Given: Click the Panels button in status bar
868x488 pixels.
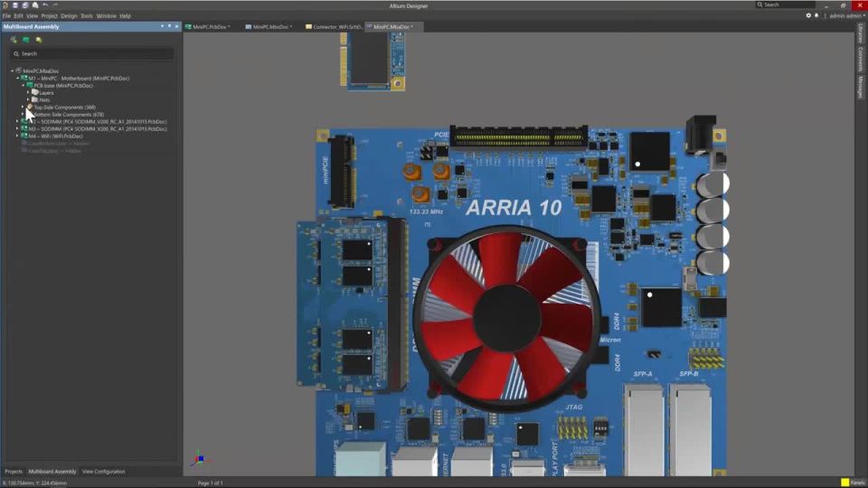Looking at the screenshot, I should (x=854, y=483).
